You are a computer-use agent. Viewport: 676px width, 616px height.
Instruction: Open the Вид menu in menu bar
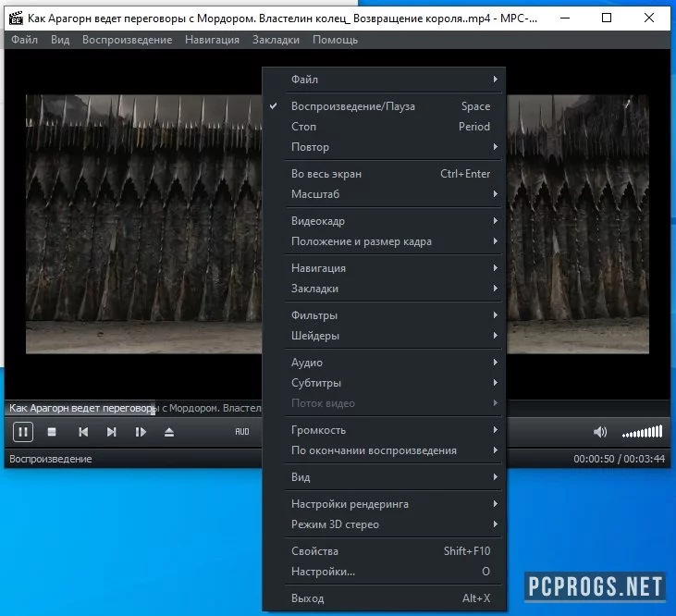(x=60, y=40)
